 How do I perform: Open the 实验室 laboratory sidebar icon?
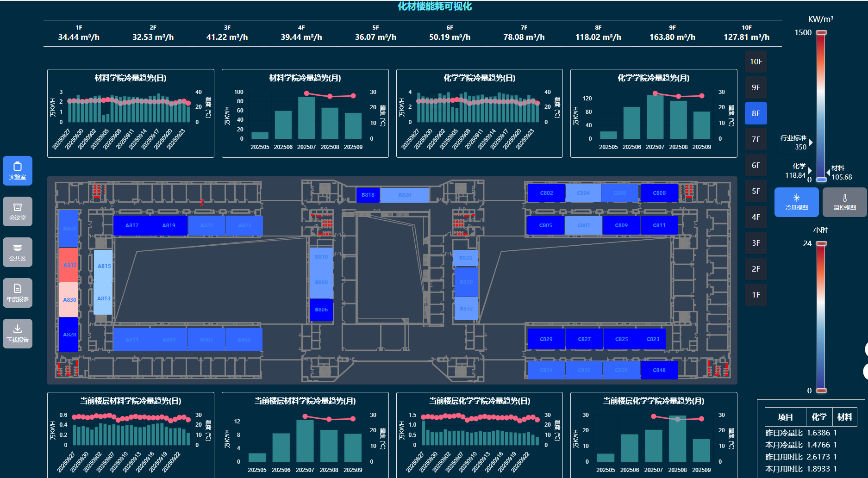[x=18, y=167]
